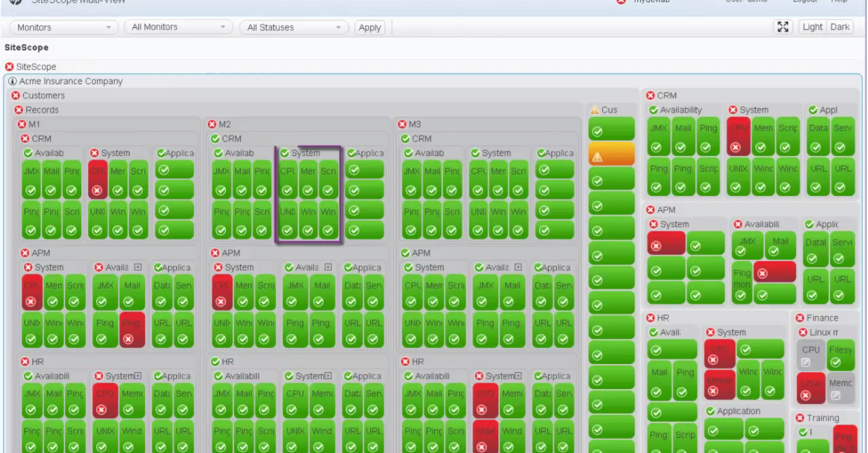868x453 pixels.
Task: Open the Monitors dropdown
Action: coord(64,28)
